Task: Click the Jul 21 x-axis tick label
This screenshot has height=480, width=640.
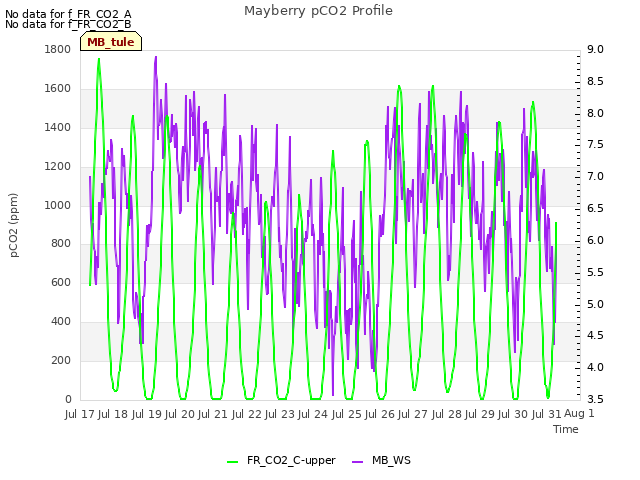Action: [x=213, y=414]
